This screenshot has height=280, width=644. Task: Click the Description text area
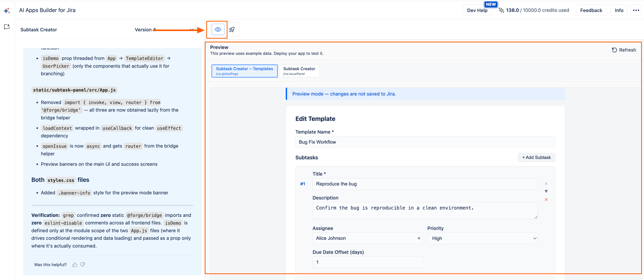425,211
